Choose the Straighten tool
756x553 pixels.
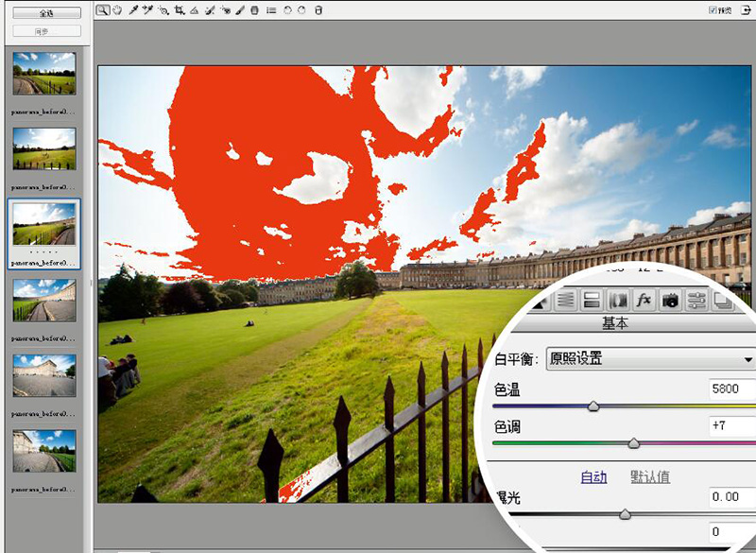[194, 11]
